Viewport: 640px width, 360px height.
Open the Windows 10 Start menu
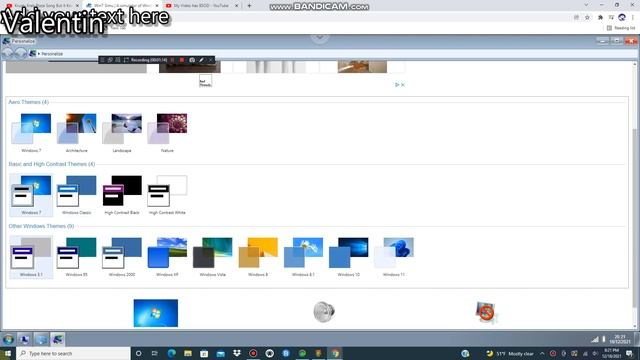(x=8, y=353)
